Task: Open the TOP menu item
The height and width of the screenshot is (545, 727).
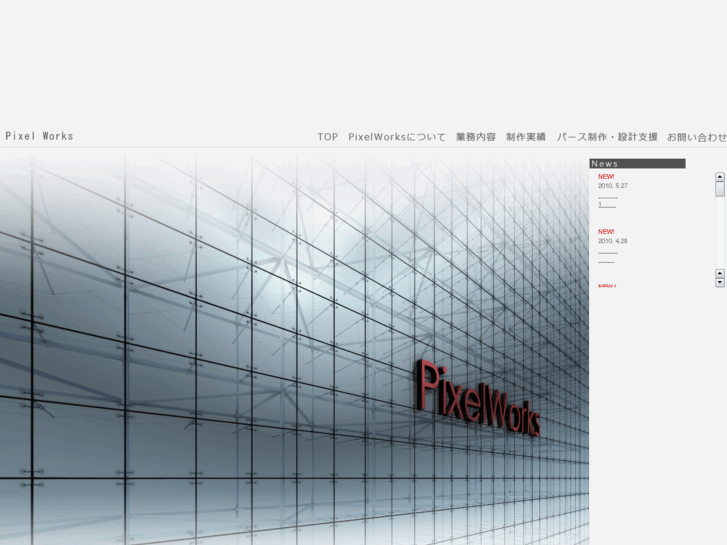Action: pyautogui.click(x=327, y=137)
